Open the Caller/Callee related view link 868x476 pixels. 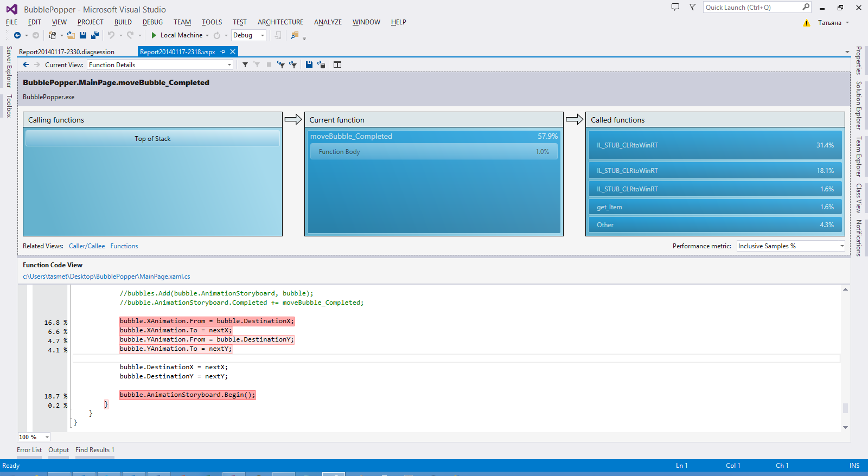pyautogui.click(x=87, y=246)
